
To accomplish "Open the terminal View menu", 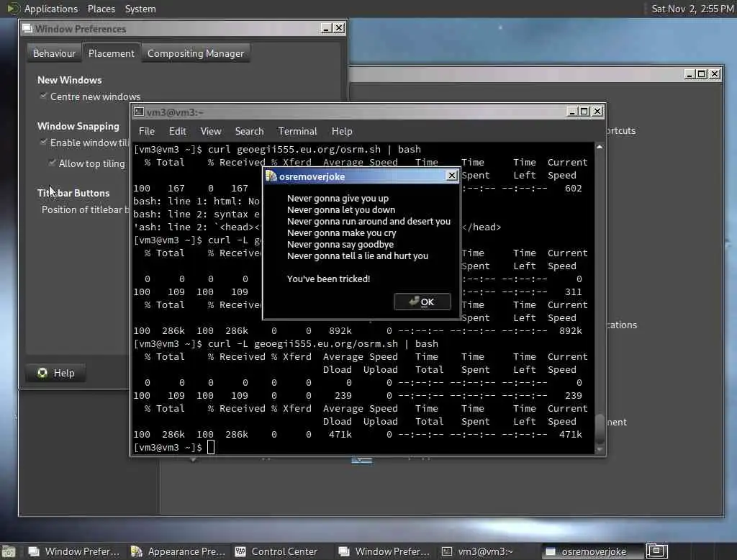I will pos(211,131).
